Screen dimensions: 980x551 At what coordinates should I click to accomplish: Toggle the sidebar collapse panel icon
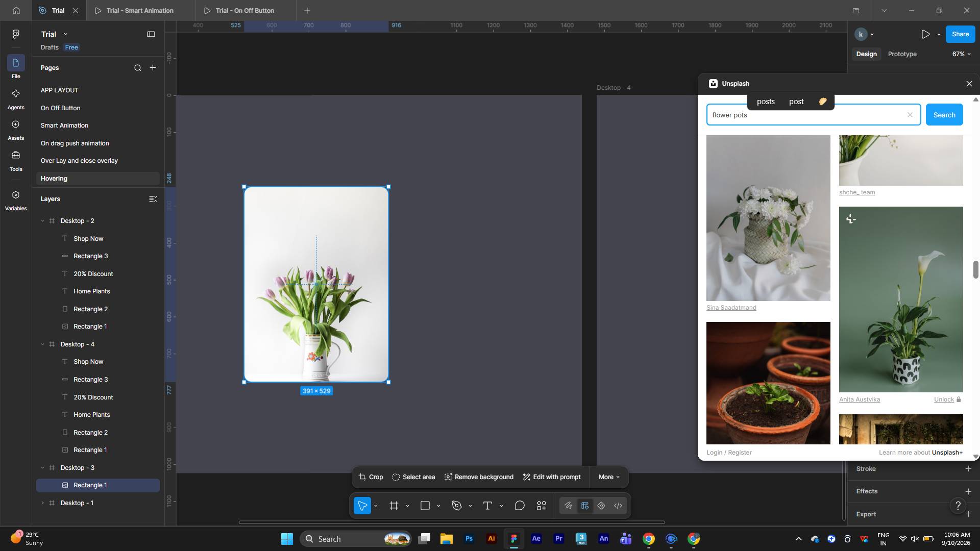[151, 34]
